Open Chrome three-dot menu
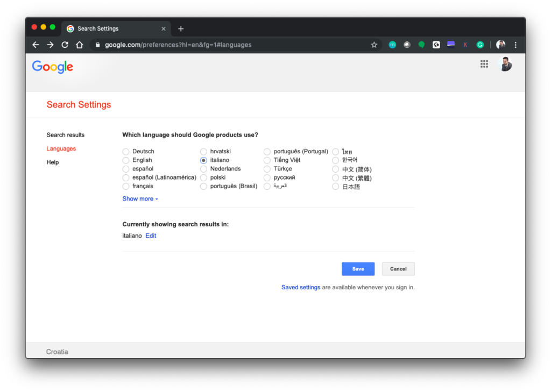Screen dimensions: 551x392 (x=515, y=45)
